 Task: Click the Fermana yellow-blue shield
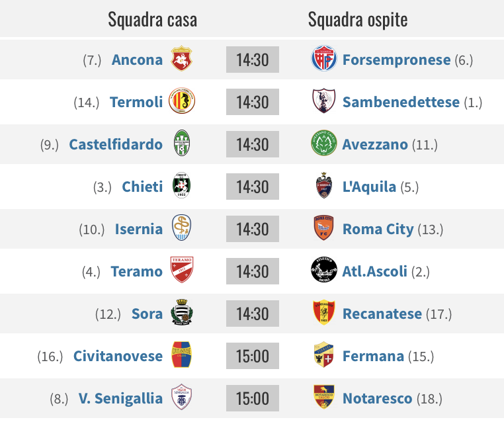pyautogui.click(x=323, y=355)
